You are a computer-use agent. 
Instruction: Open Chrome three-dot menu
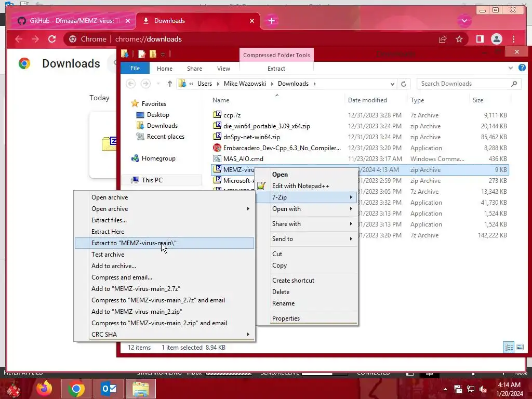(x=513, y=39)
